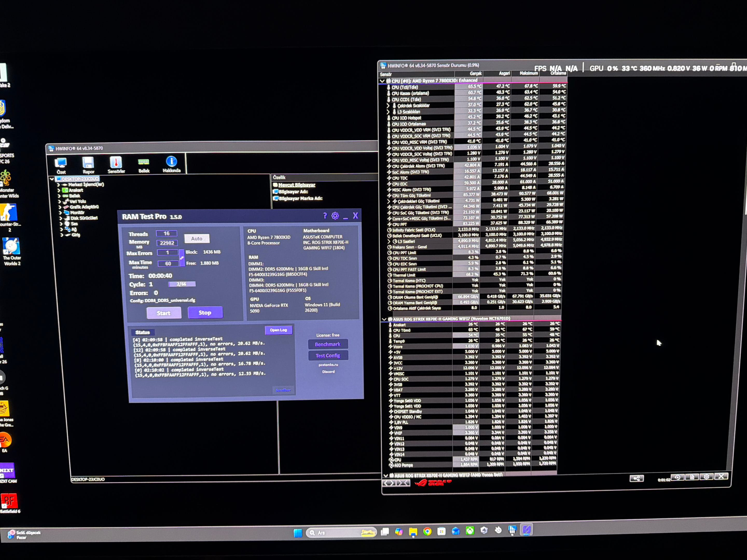Click the cycle progress bar showing 2/66
The image size is (747, 560).
pos(182,284)
